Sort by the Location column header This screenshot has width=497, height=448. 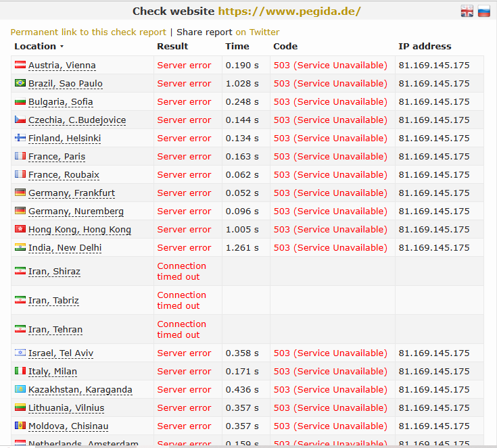pyautogui.click(x=39, y=46)
